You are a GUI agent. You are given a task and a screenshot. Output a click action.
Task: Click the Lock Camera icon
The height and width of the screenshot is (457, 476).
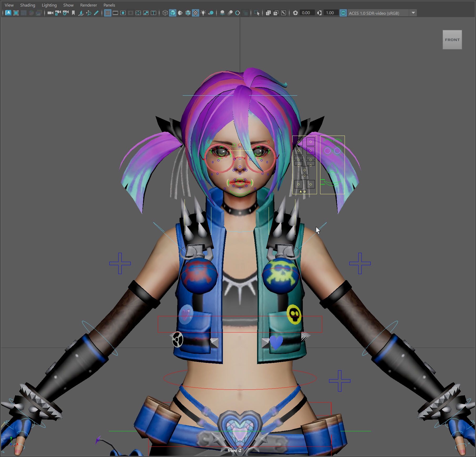click(x=58, y=13)
